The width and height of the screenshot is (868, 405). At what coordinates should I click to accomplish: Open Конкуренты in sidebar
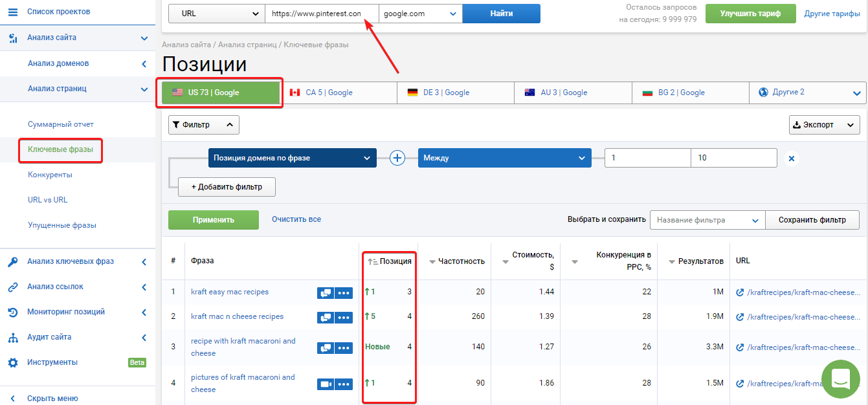pos(50,175)
